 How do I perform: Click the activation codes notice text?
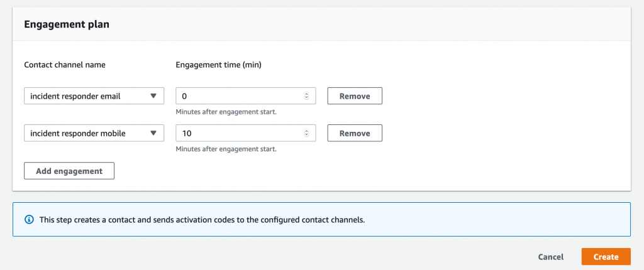coord(202,220)
